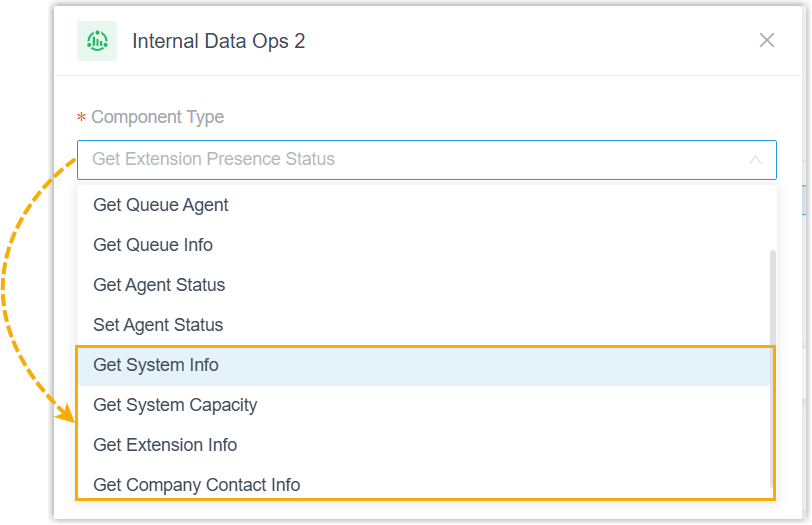Screen dimensions: 812x525
Task: Select Get System Capacity from dropdown
Action: pyautogui.click(x=175, y=405)
